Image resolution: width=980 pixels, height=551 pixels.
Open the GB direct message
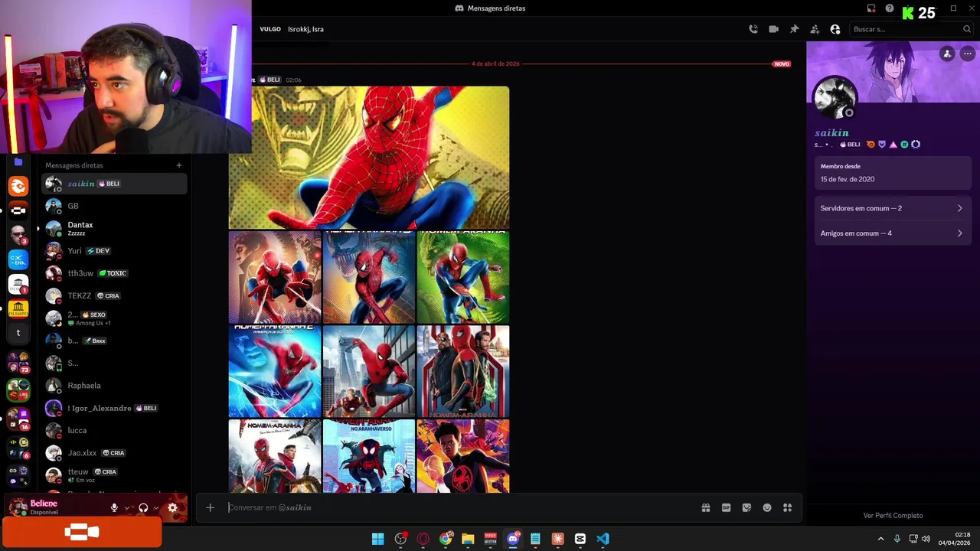114,206
